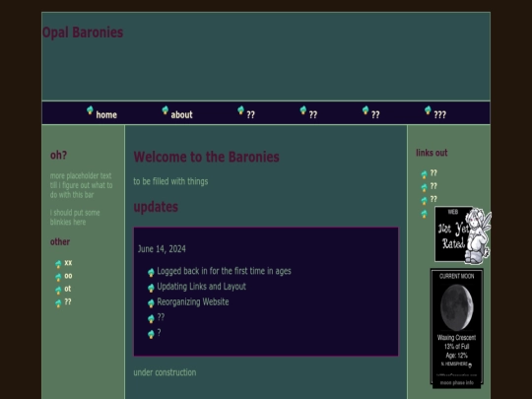Click the Opal Baronies site title
Image resolution: width=532 pixels, height=399 pixels.
click(83, 33)
